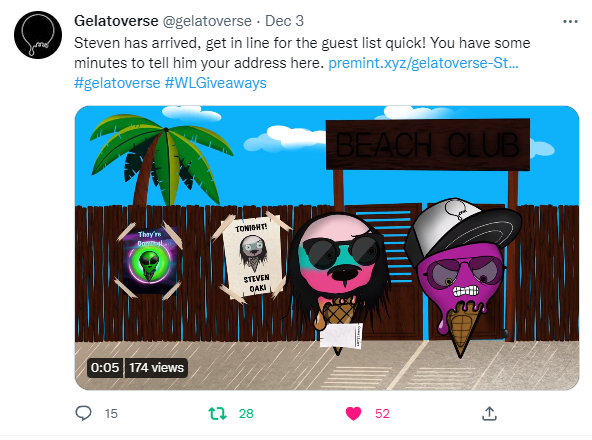Click the reply count 15

(111, 414)
